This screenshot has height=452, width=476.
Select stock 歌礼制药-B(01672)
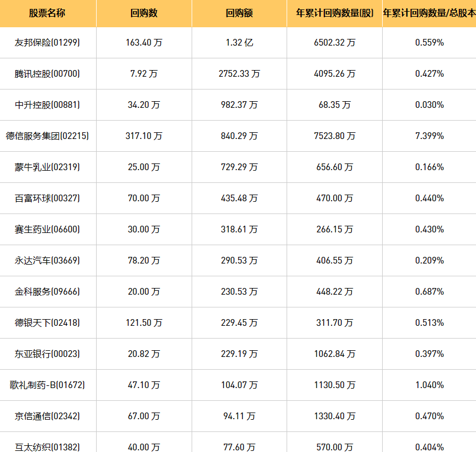47,385
